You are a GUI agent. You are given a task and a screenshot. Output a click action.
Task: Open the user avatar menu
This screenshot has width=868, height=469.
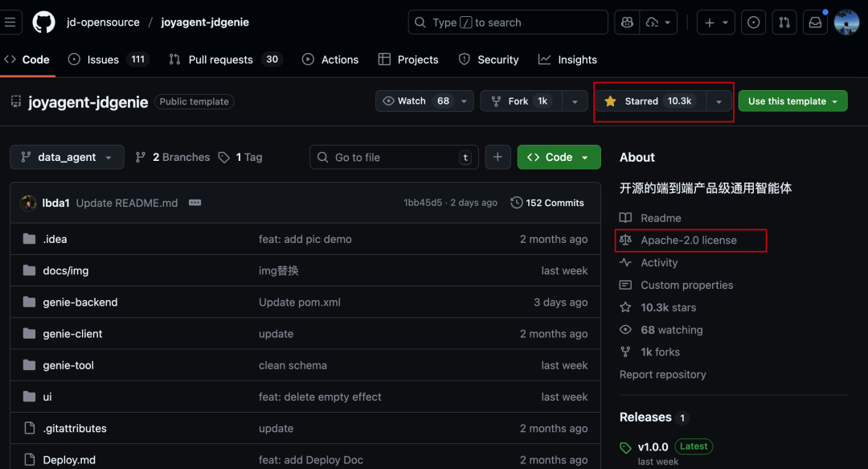[846, 23]
